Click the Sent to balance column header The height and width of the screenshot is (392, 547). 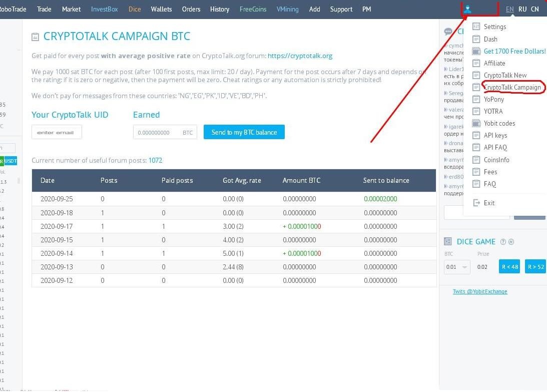[386, 180]
